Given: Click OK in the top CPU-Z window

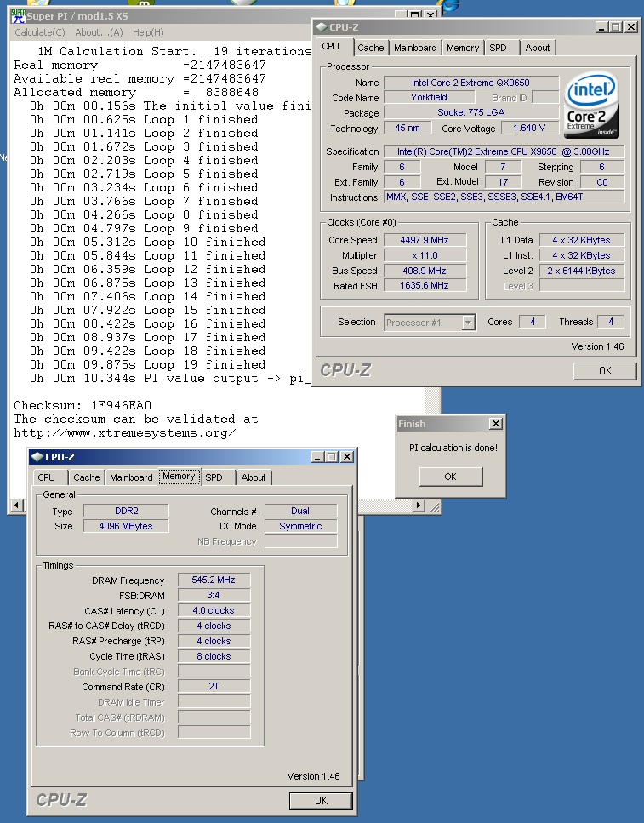Looking at the screenshot, I should click(x=605, y=370).
